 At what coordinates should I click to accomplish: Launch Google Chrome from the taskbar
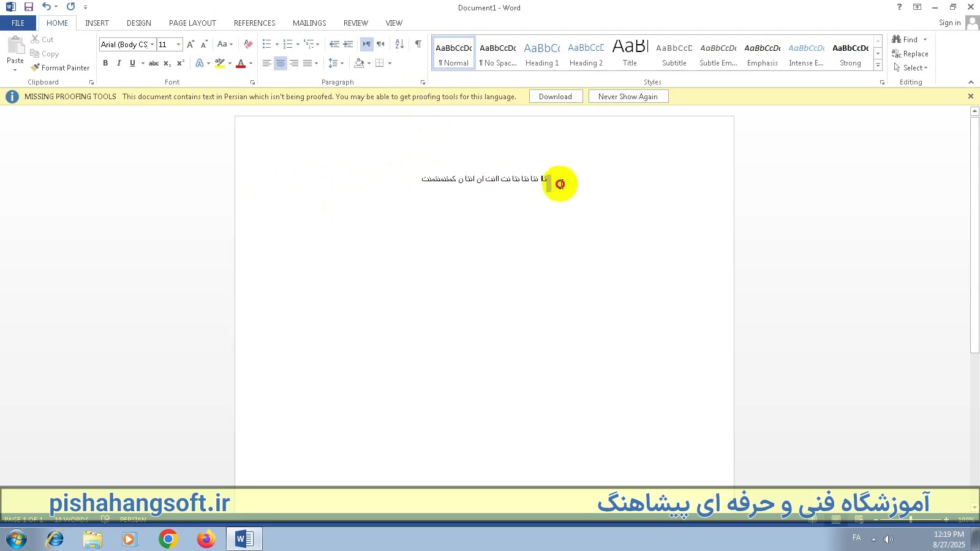[x=168, y=539]
